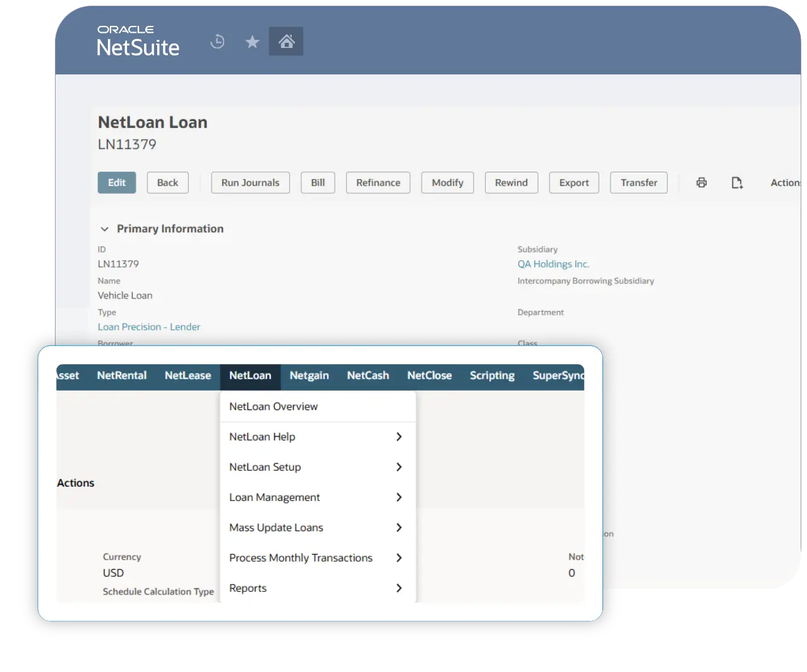Open the QA Holdings Inc. subsidiary link

tap(554, 264)
